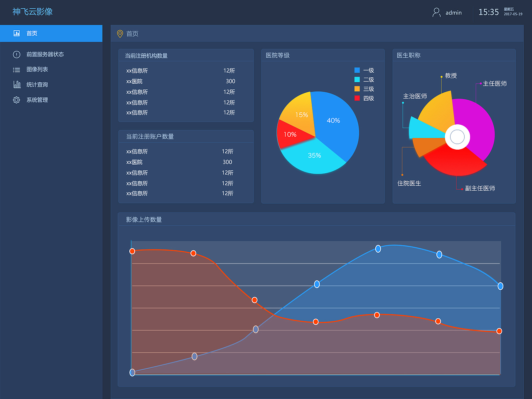Viewport: 532px width, 399px height.
Task: Click the 三级 orange legend swatch
Action: [x=357, y=89]
